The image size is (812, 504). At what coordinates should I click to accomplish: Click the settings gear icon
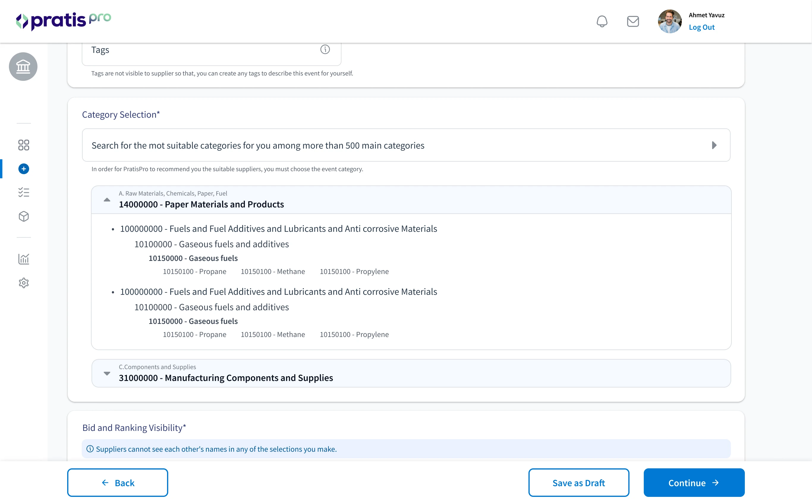click(24, 283)
